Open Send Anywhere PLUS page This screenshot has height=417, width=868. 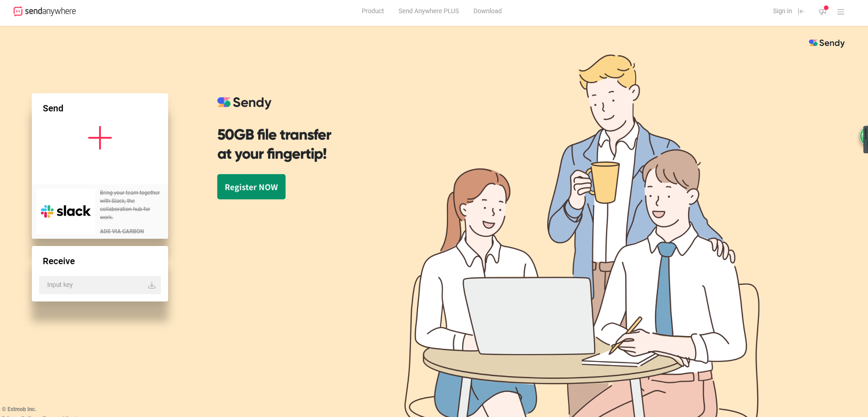click(x=429, y=11)
